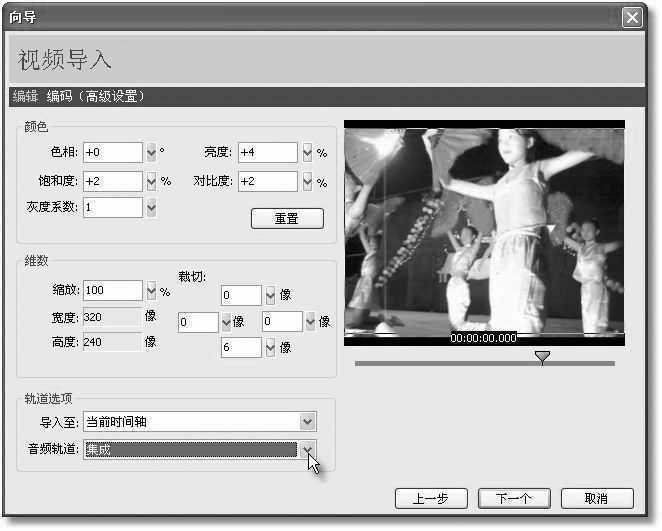
Task: Switch to the 编辑 tab
Action: click(x=25, y=97)
